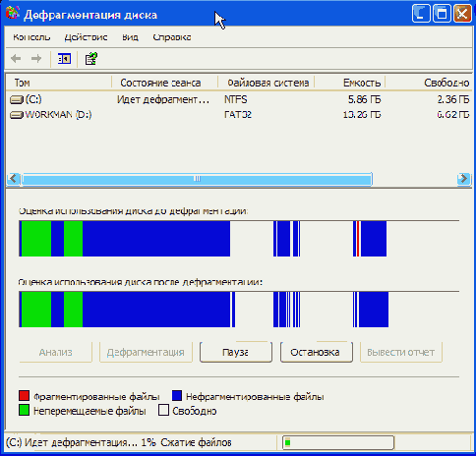Stop defragmentation with the Остановка button
The height and width of the screenshot is (456, 476).
tap(317, 352)
